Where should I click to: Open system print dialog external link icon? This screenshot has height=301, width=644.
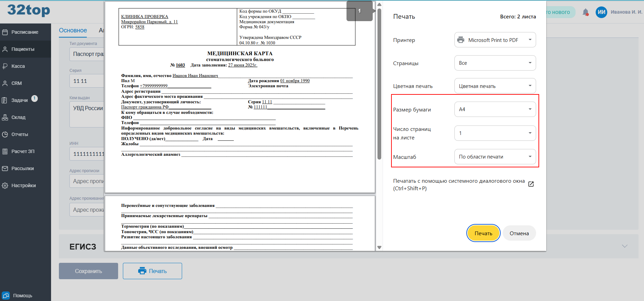531,184
